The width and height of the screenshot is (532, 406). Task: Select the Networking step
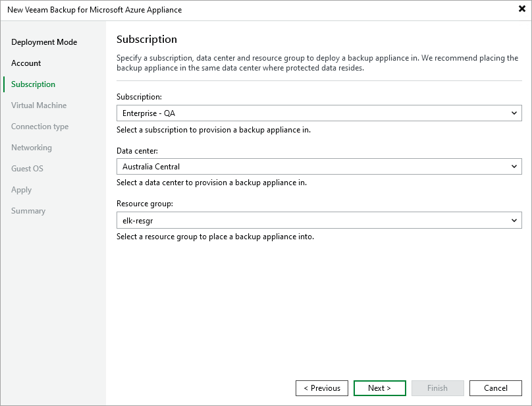pos(32,148)
